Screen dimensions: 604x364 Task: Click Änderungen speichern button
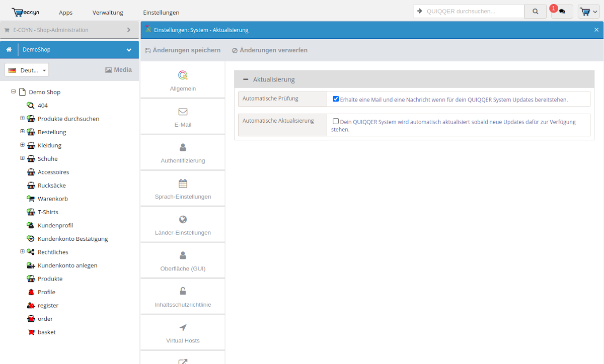[x=183, y=50]
